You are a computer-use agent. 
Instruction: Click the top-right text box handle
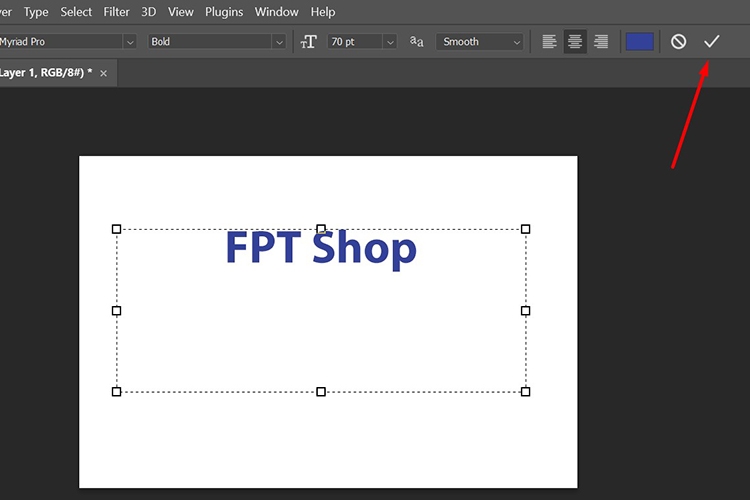[525, 229]
